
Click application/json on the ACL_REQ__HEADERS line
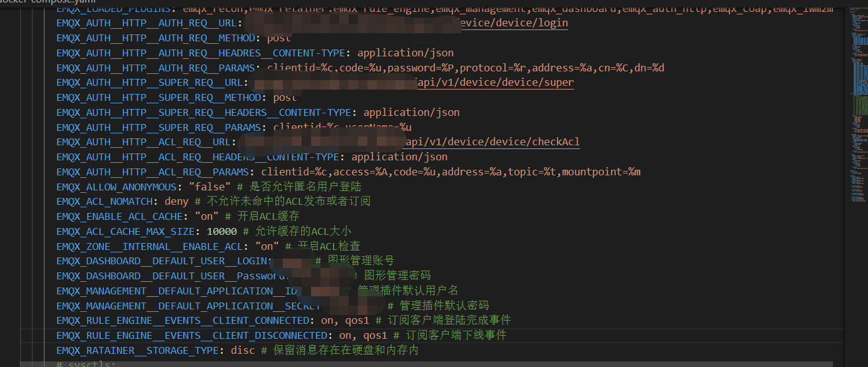(399, 157)
